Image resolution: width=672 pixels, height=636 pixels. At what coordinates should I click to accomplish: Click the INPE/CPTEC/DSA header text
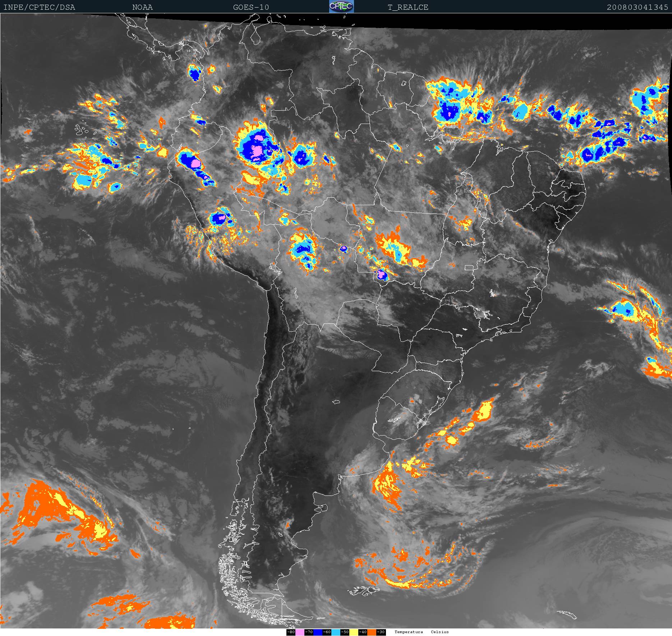(39, 7)
